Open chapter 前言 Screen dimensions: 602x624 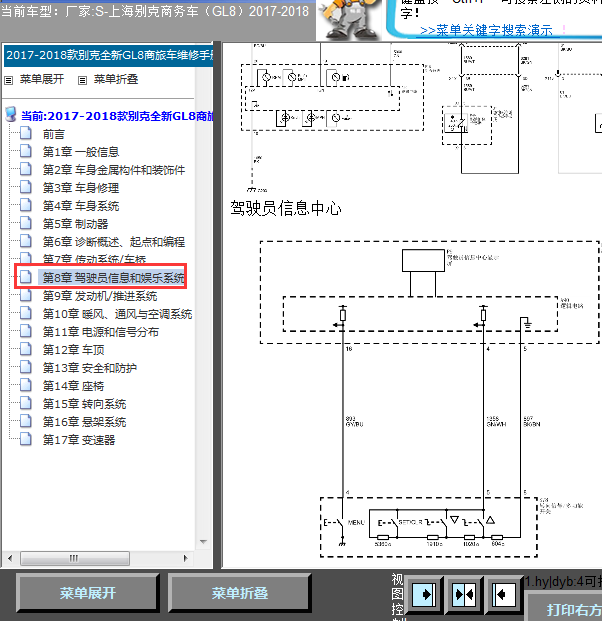54,134
